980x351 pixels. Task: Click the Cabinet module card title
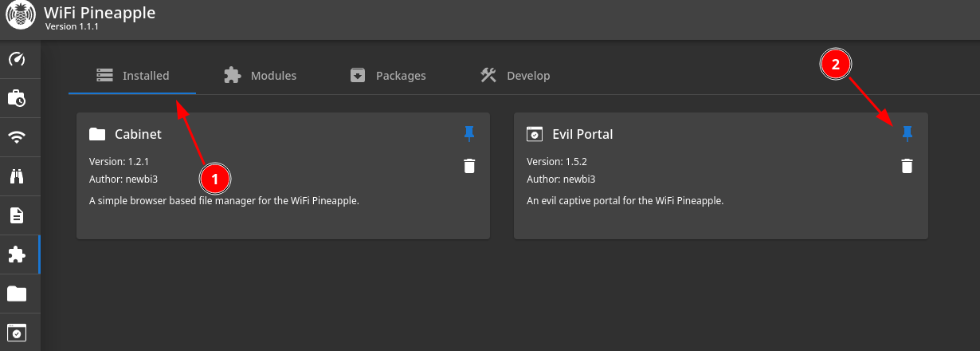coord(138,134)
